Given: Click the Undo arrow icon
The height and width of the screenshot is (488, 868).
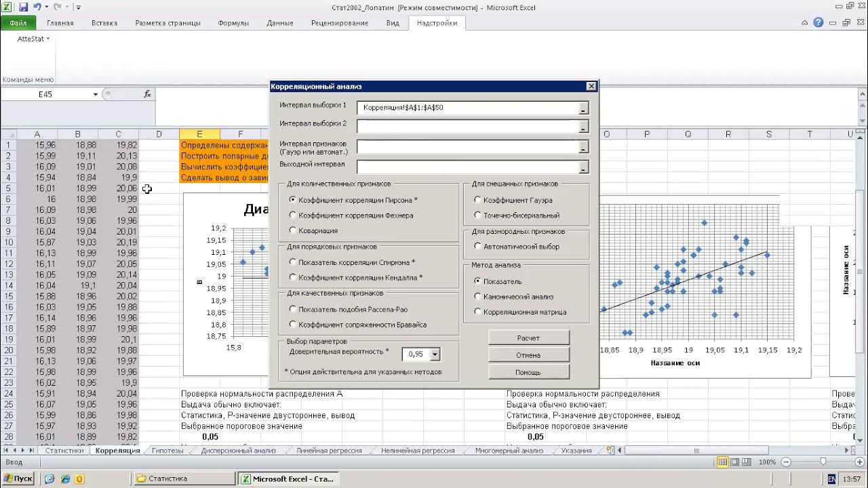Looking at the screenshot, I should pos(37,7).
